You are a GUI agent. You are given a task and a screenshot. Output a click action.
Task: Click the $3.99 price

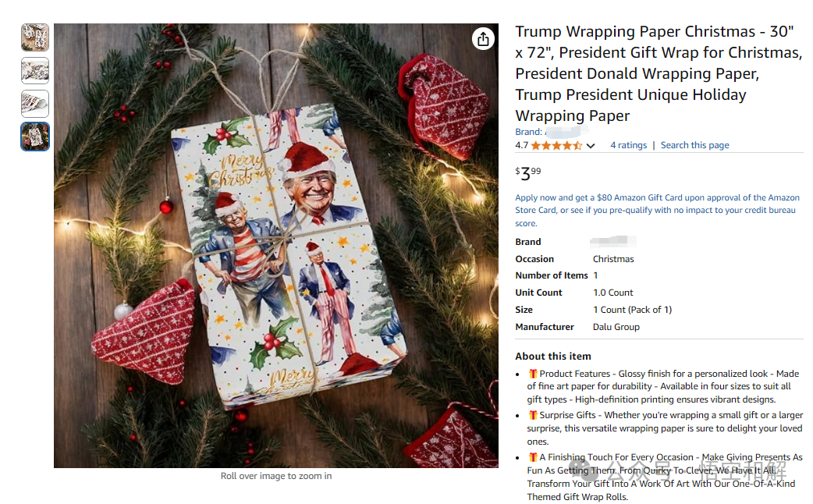click(x=528, y=172)
